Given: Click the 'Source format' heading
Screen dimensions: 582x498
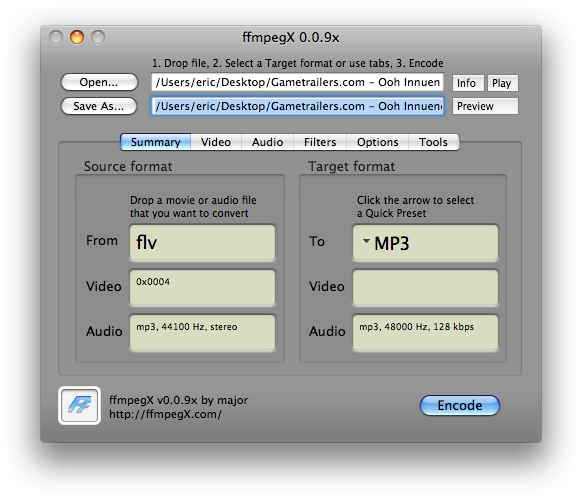Looking at the screenshot, I should coord(128,166).
